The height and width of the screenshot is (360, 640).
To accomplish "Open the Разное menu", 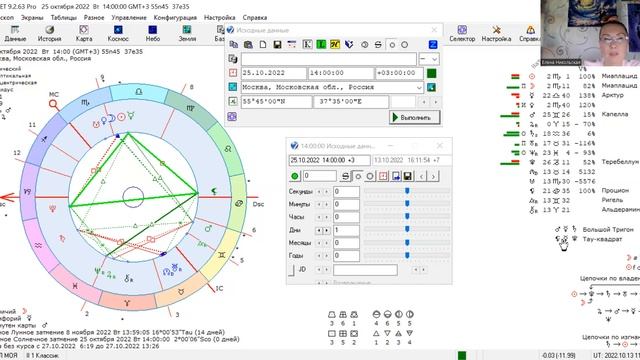I will coord(94,18).
